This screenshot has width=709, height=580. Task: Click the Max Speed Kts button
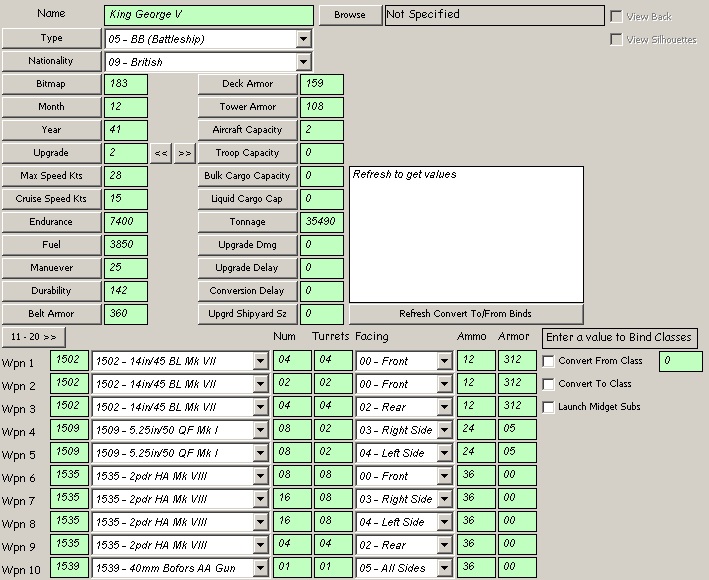52,176
